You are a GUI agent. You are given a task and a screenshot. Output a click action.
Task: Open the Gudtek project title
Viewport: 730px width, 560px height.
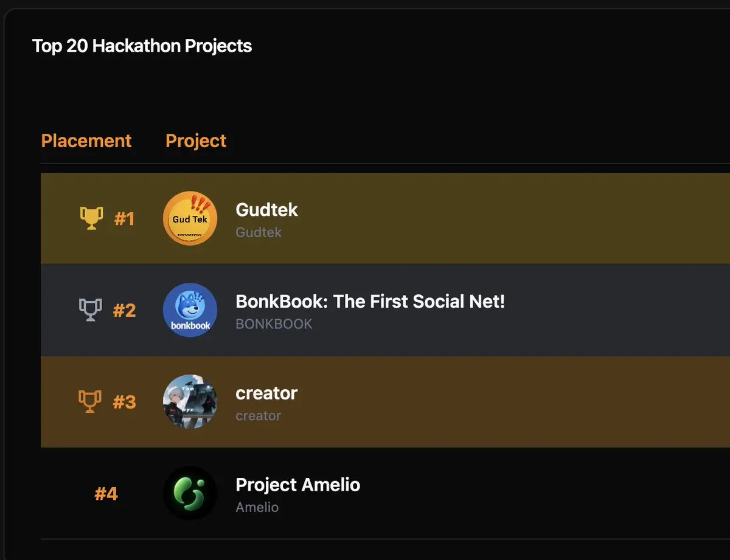pyautogui.click(x=266, y=210)
